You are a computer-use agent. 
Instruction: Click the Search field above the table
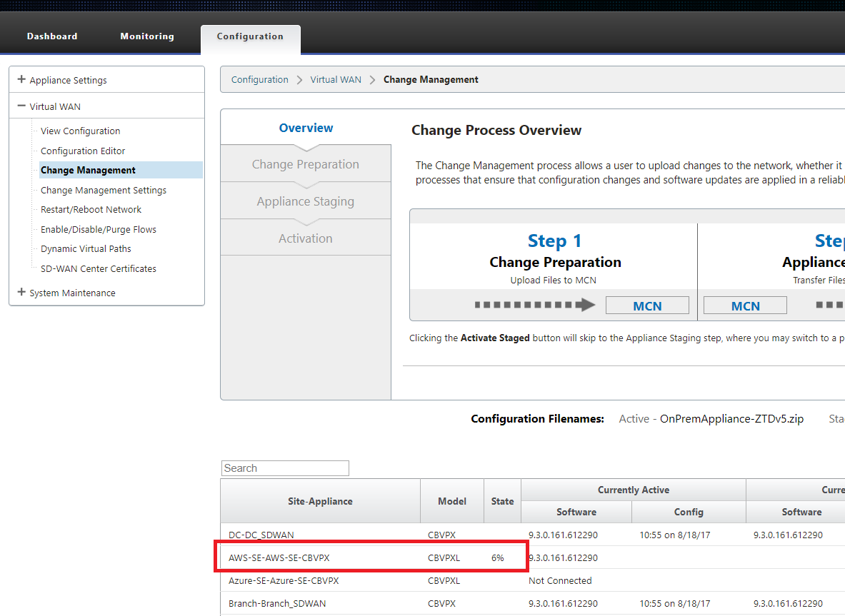click(285, 468)
